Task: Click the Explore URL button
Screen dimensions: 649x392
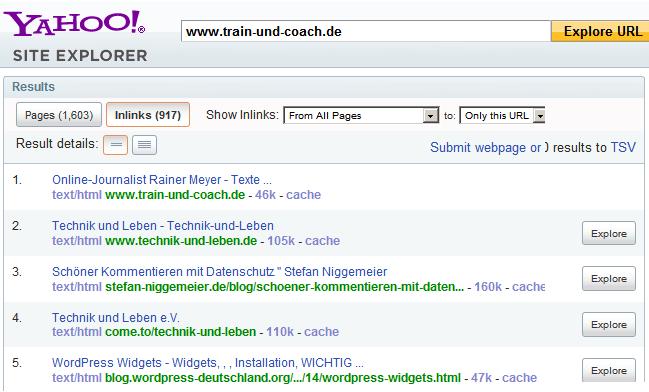Action: [x=600, y=31]
